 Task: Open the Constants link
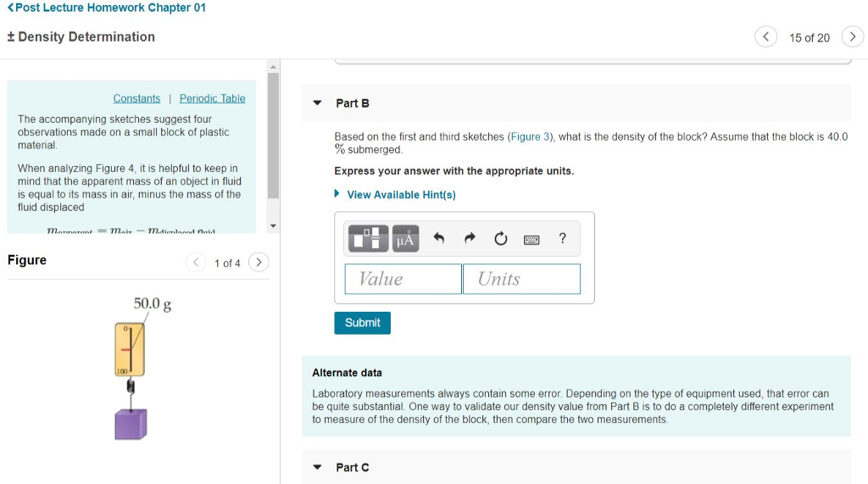point(136,98)
